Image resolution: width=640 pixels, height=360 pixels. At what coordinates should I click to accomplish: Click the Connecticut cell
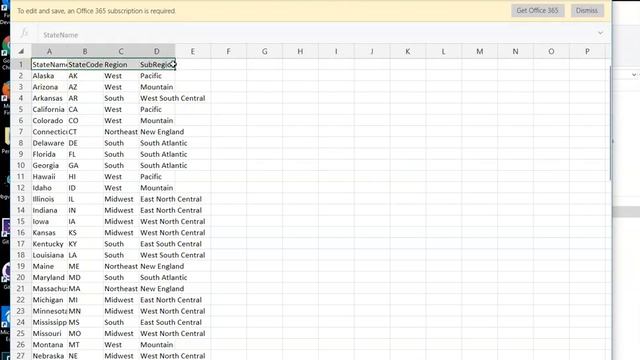tap(49, 132)
